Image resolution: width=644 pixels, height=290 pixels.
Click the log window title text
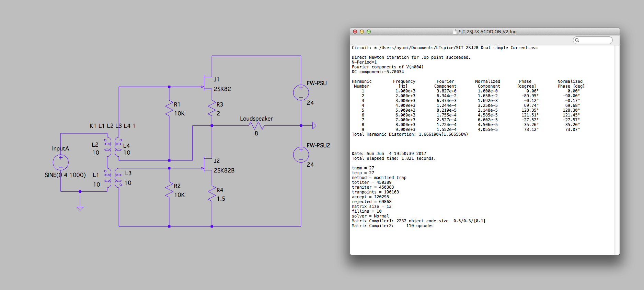click(487, 32)
